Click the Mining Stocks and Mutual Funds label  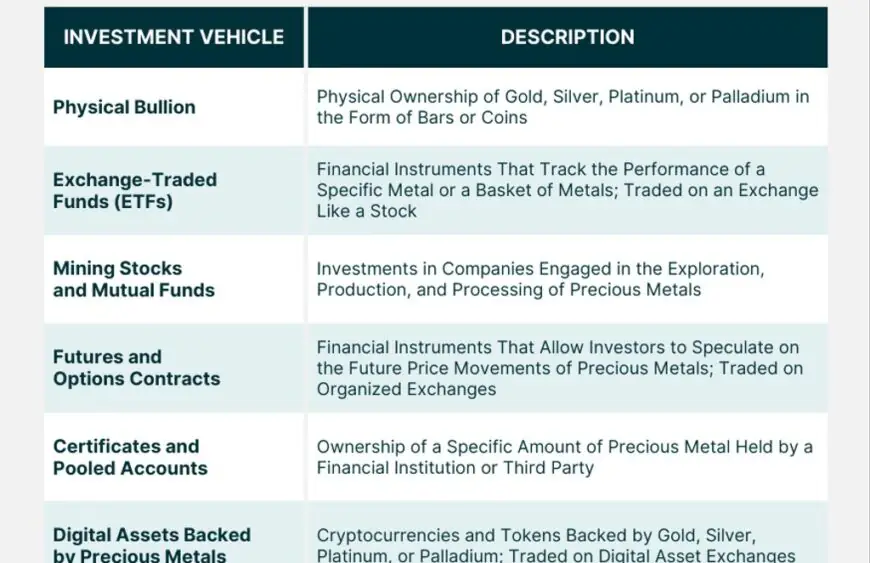[x=133, y=279]
